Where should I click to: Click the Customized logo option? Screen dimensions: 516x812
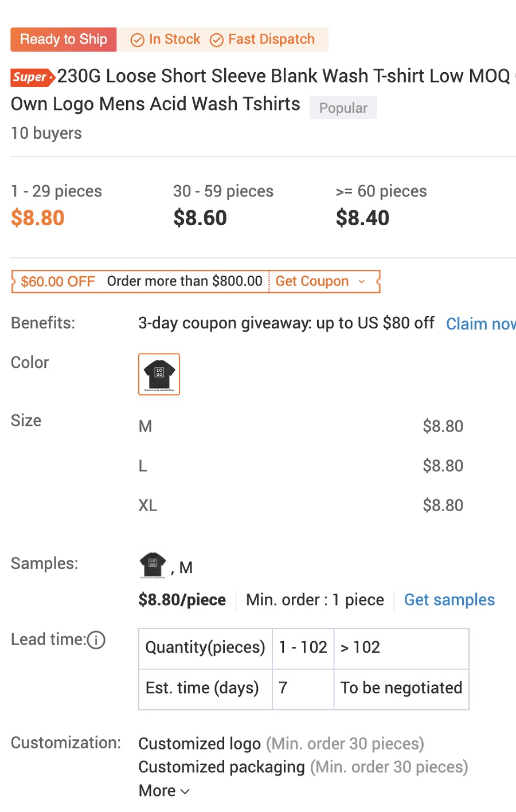point(200,743)
